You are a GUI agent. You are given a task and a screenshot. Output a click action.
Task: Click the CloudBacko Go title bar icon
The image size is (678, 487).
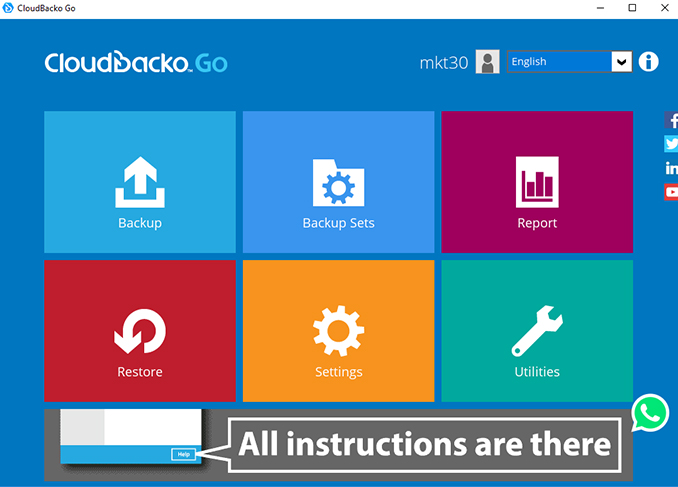8,8
